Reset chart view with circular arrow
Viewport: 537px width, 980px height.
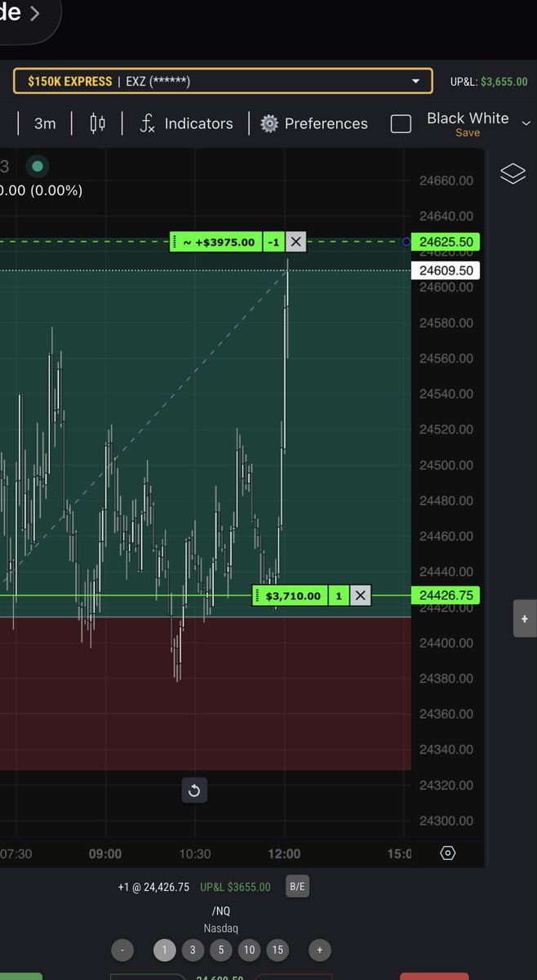[194, 790]
